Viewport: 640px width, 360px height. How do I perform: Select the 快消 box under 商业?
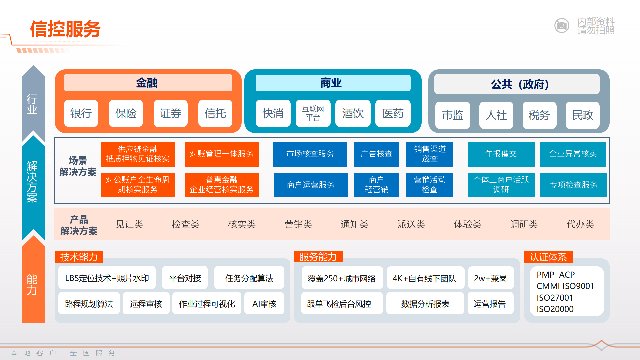pos(273,113)
